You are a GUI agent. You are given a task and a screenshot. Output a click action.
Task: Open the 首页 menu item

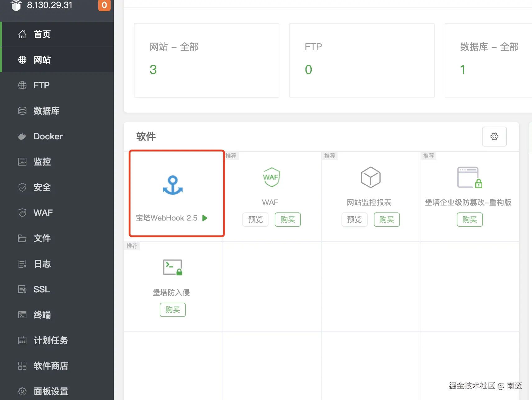[57, 34]
